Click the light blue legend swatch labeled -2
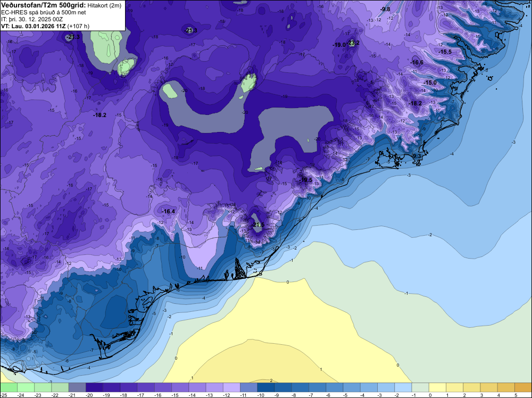Image resolution: width=532 pixels, height=398 pixels. point(403,387)
